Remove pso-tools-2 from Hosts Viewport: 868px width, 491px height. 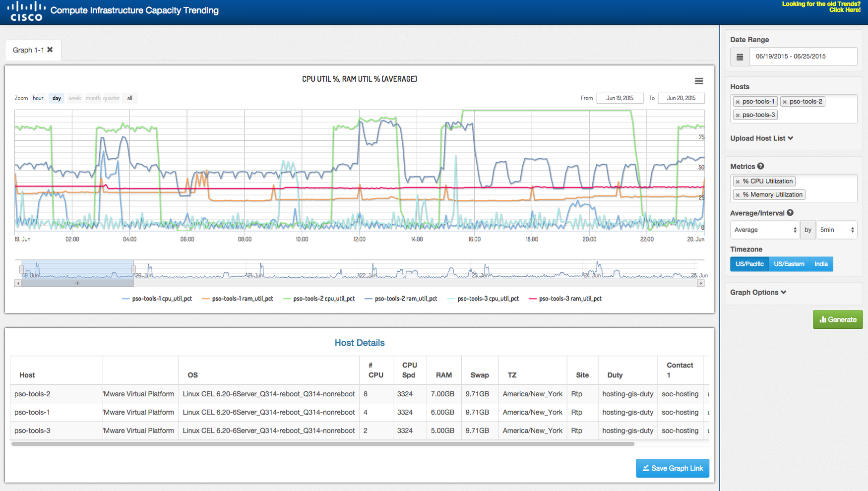pos(785,102)
